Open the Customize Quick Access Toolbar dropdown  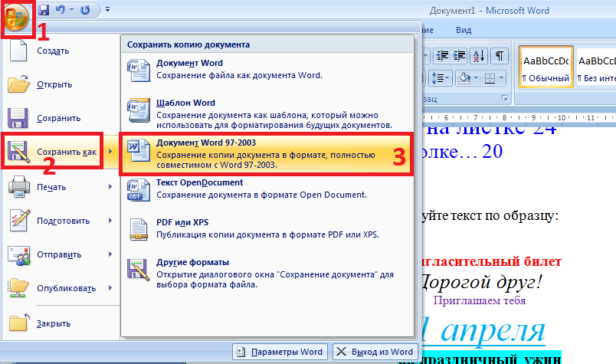107,9
